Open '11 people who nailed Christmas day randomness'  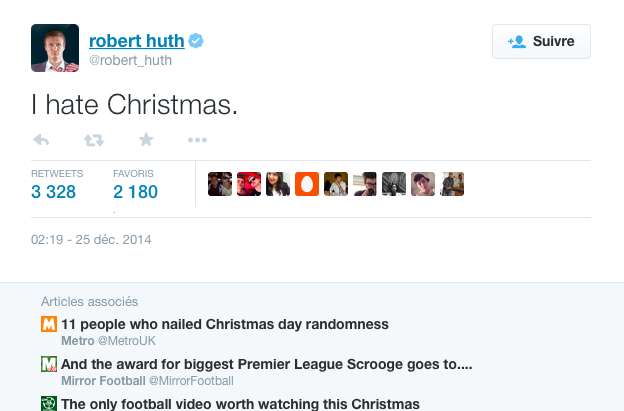coord(225,324)
